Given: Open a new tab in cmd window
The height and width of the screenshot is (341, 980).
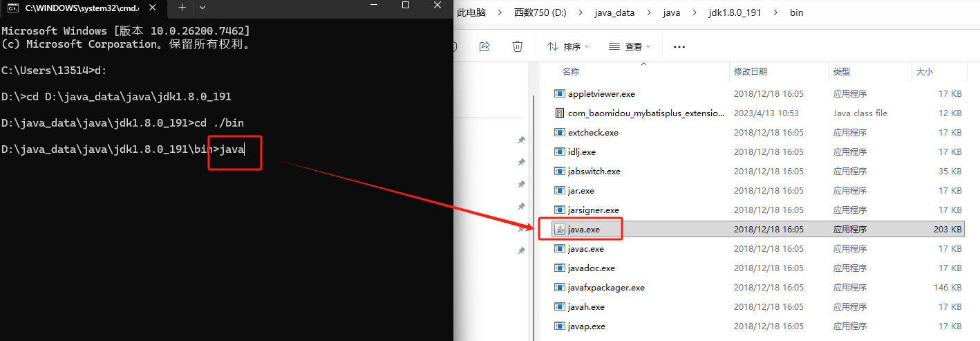Looking at the screenshot, I should click(182, 7).
